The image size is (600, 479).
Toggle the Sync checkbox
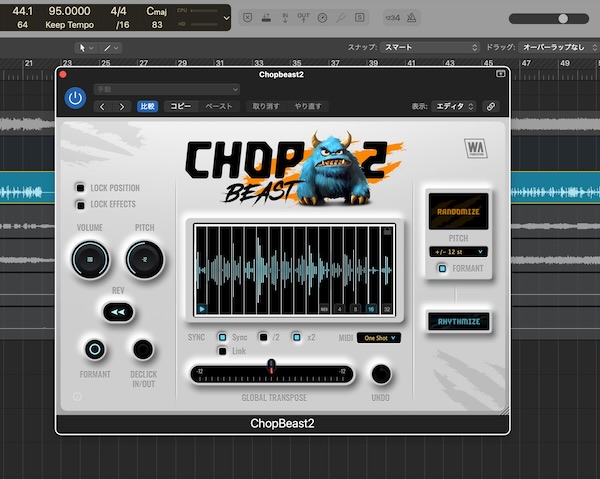(222, 337)
